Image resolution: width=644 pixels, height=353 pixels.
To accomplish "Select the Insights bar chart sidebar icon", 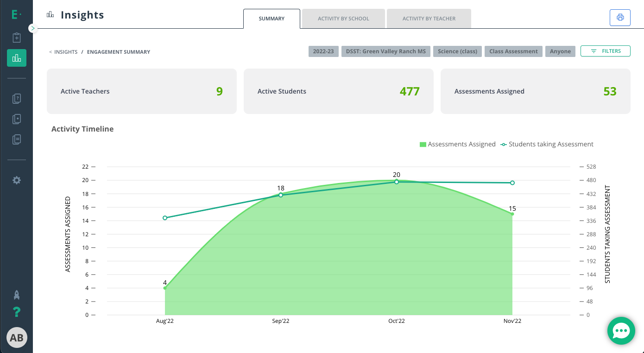I will [17, 58].
